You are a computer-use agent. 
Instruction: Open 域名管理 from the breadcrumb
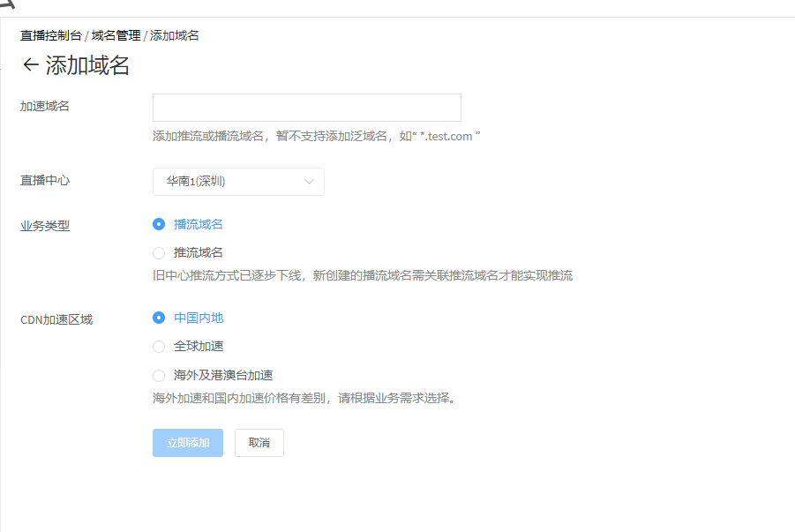(116, 35)
